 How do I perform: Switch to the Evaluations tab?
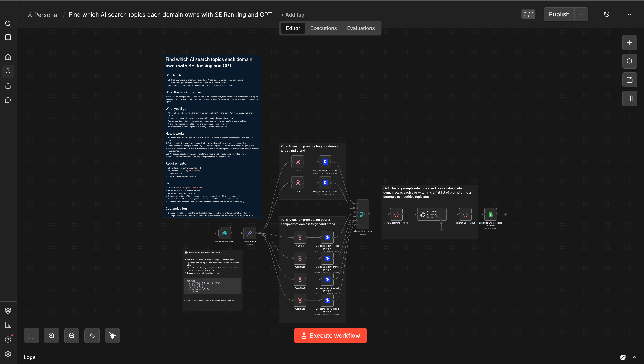(361, 28)
